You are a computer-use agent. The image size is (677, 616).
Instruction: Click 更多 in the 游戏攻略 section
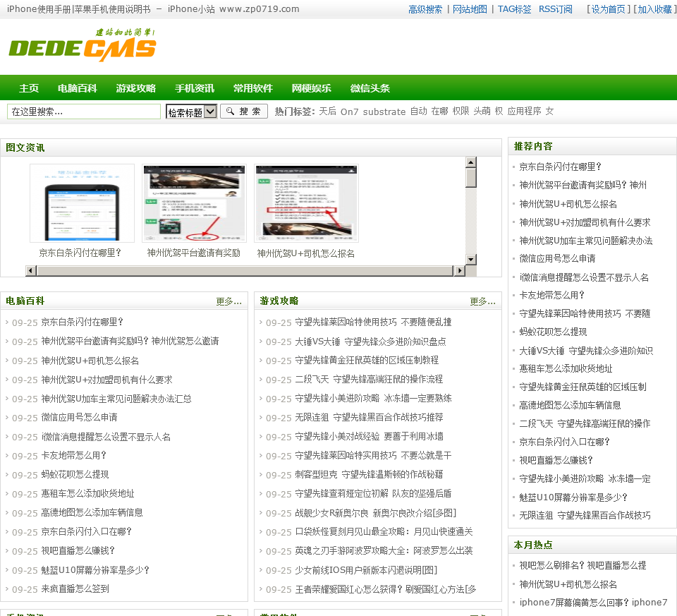(482, 301)
